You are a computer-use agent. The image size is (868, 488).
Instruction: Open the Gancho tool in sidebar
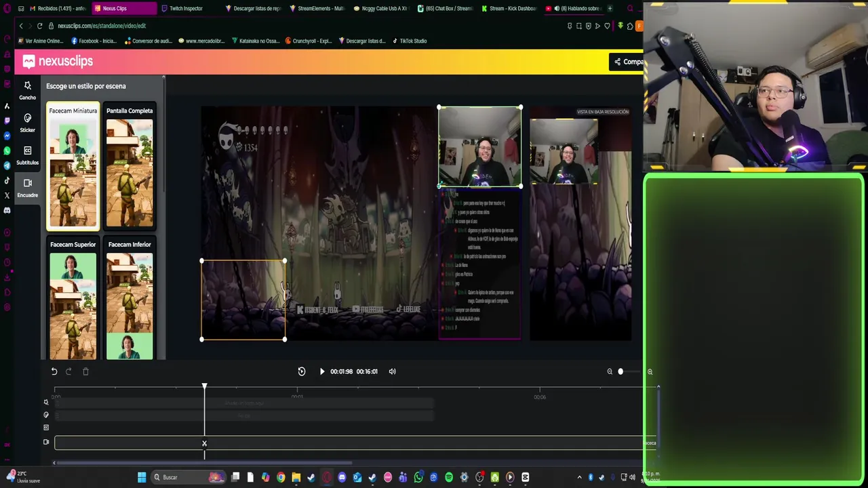[x=27, y=90]
